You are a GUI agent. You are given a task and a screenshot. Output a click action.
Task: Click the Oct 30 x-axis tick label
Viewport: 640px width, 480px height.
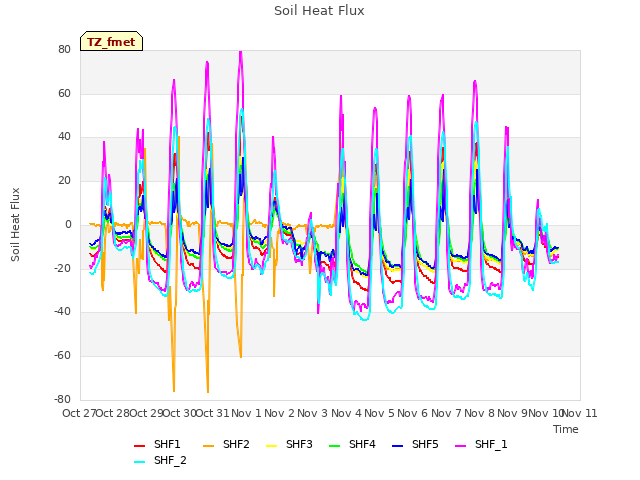180,413
